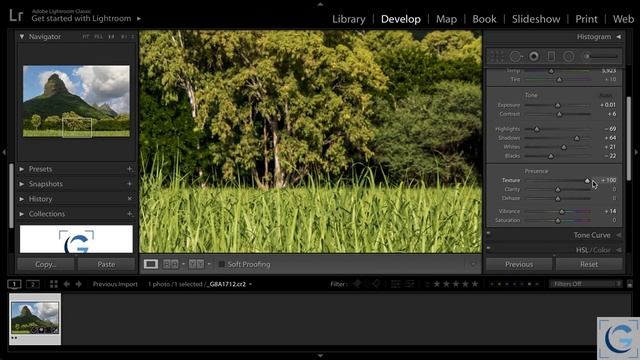Click the Shadows slider handle

(577, 138)
